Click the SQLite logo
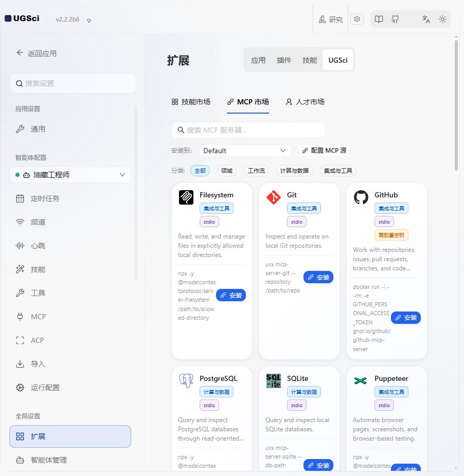The image size is (464, 476). click(274, 381)
